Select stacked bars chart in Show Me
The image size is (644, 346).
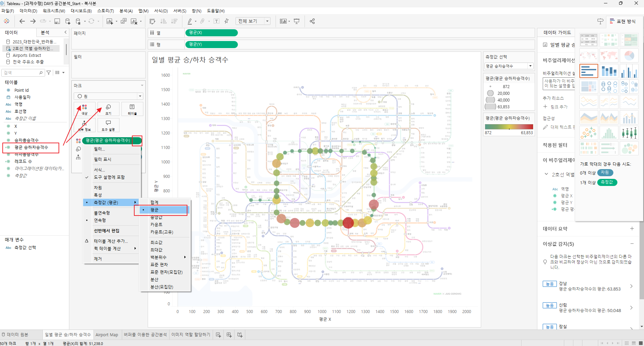tap(609, 71)
